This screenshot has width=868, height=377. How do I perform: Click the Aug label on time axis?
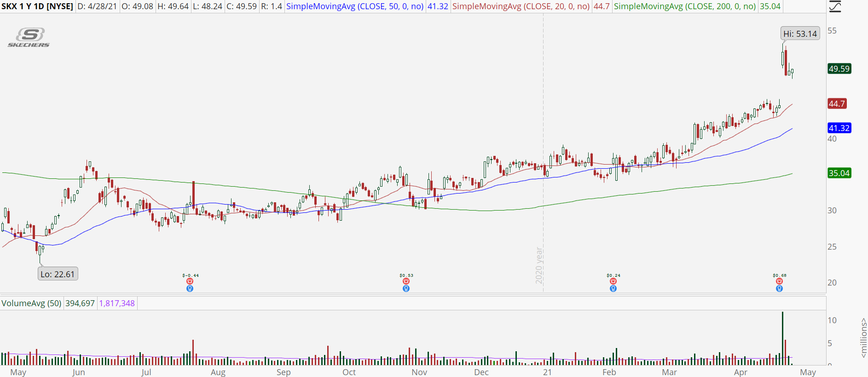tap(218, 372)
